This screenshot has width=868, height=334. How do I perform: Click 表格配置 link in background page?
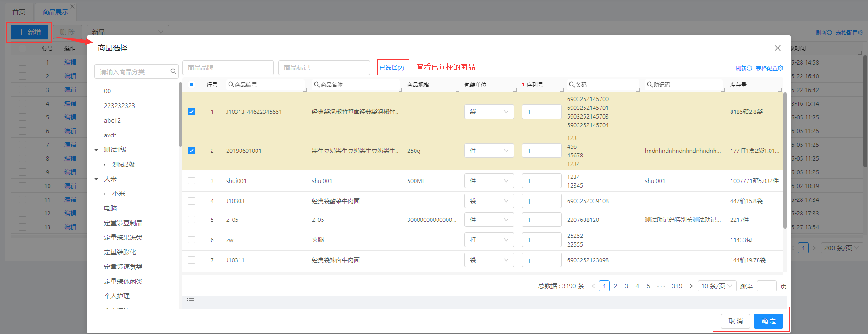coord(850,32)
